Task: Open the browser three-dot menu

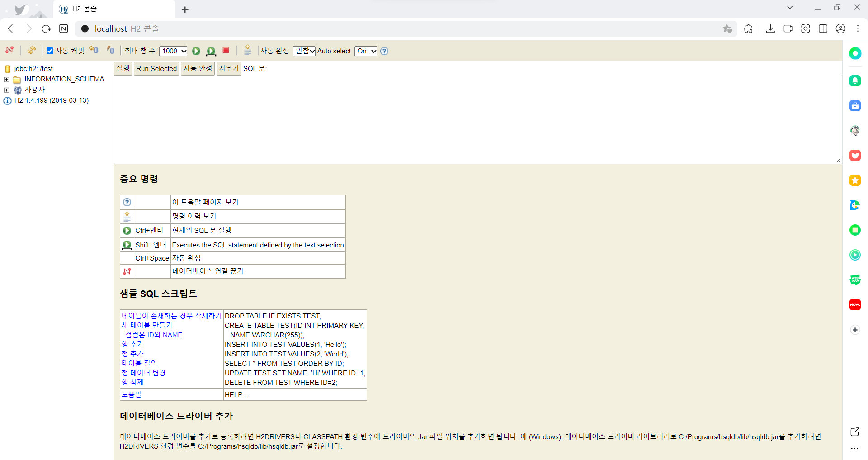Action: click(858, 28)
